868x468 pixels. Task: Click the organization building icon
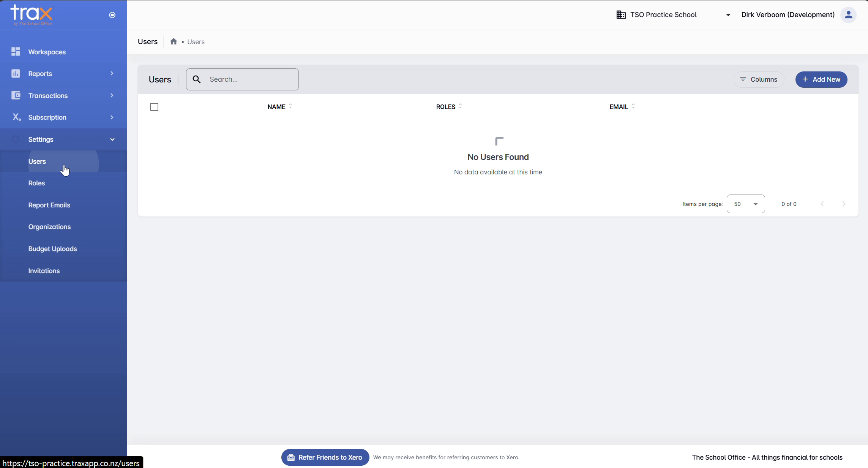tap(621, 15)
